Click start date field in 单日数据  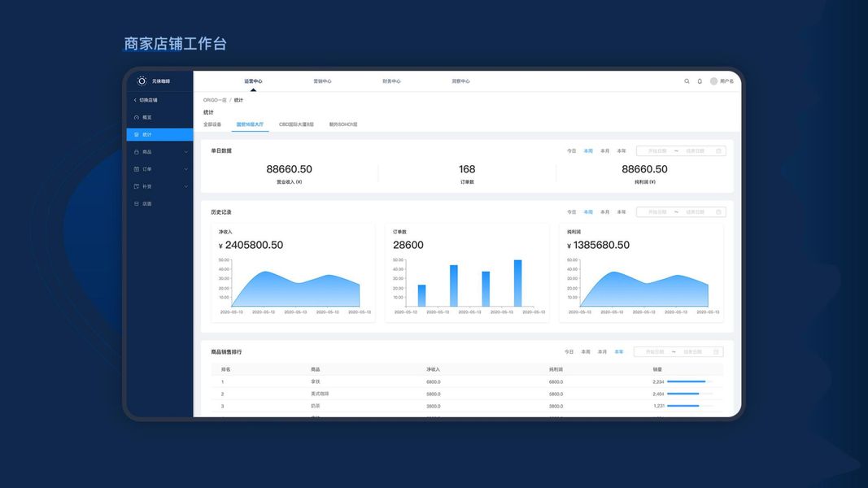click(656, 151)
